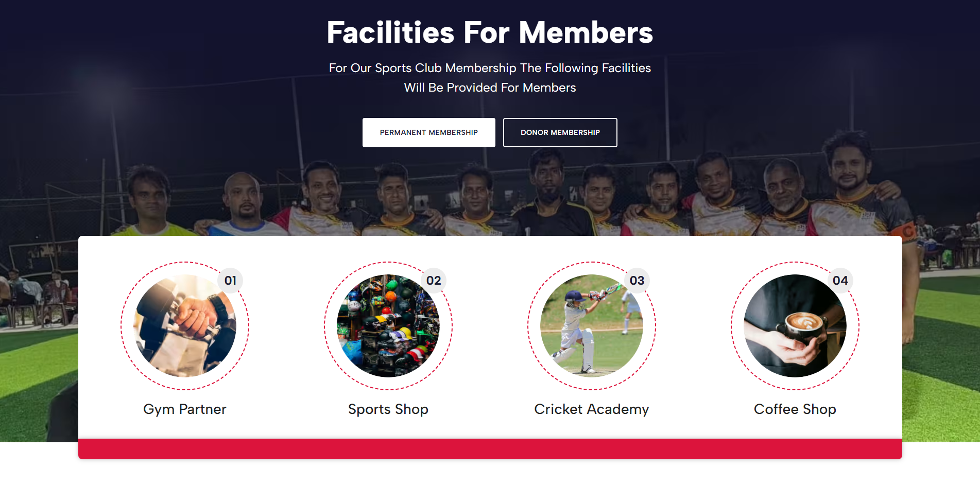The height and width of the screenshot is (485, 980).
Task: Select the Coffee Shop latte image
Action: pos(795,326)
